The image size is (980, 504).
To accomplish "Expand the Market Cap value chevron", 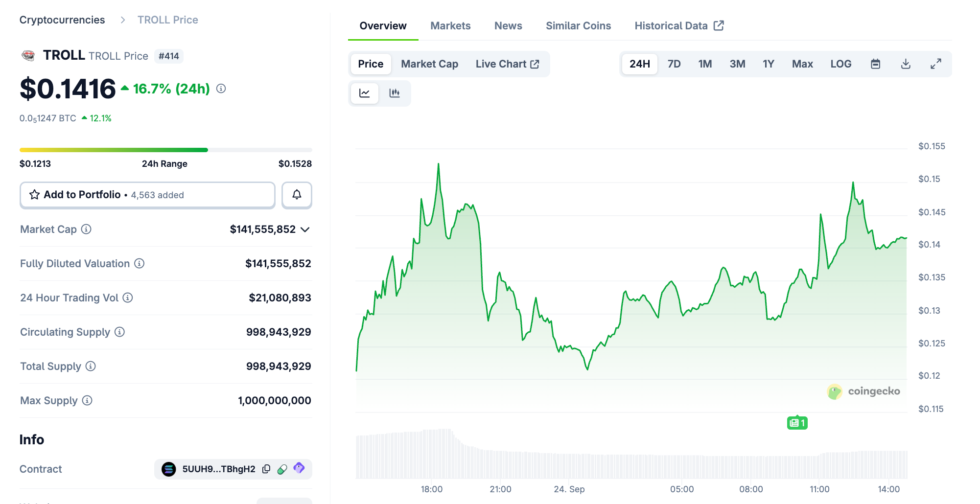I will (305, 229).
